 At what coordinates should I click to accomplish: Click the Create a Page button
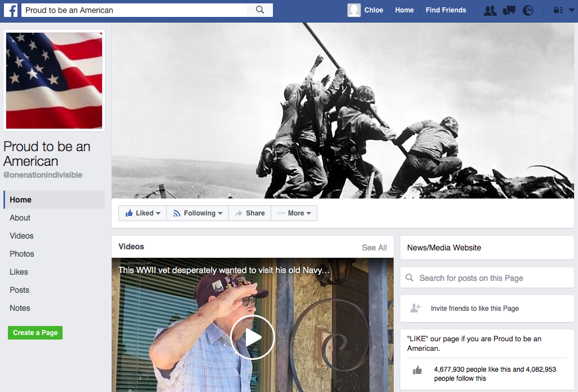36,333
